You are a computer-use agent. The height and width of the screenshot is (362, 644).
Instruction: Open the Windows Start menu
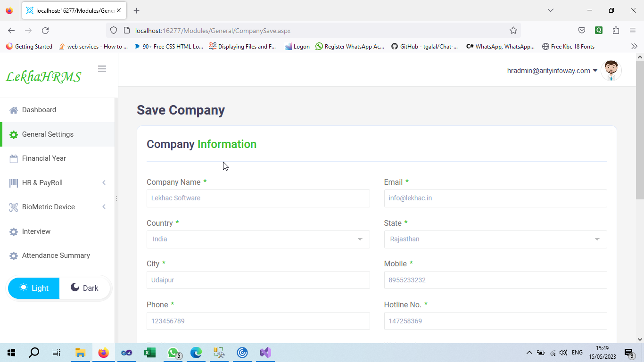pyautogui.click(x=11, y=353)
